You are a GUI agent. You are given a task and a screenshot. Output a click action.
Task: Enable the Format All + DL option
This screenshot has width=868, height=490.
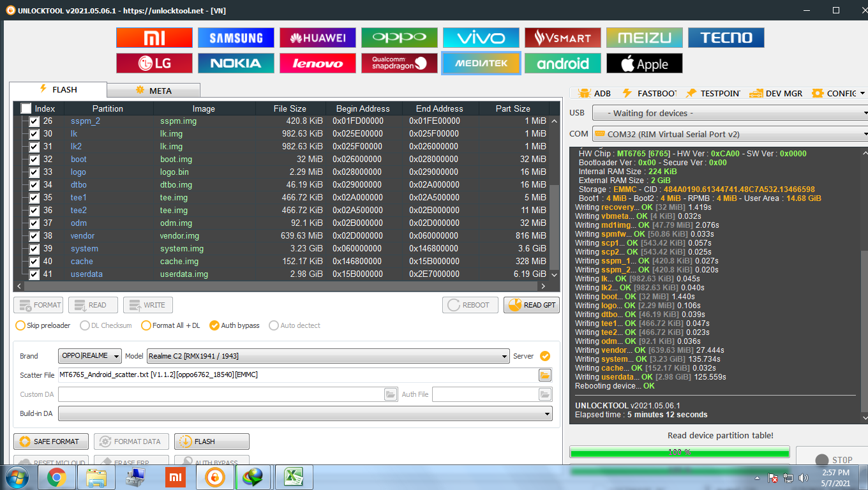pyautogui.click(x=170, y=325)
